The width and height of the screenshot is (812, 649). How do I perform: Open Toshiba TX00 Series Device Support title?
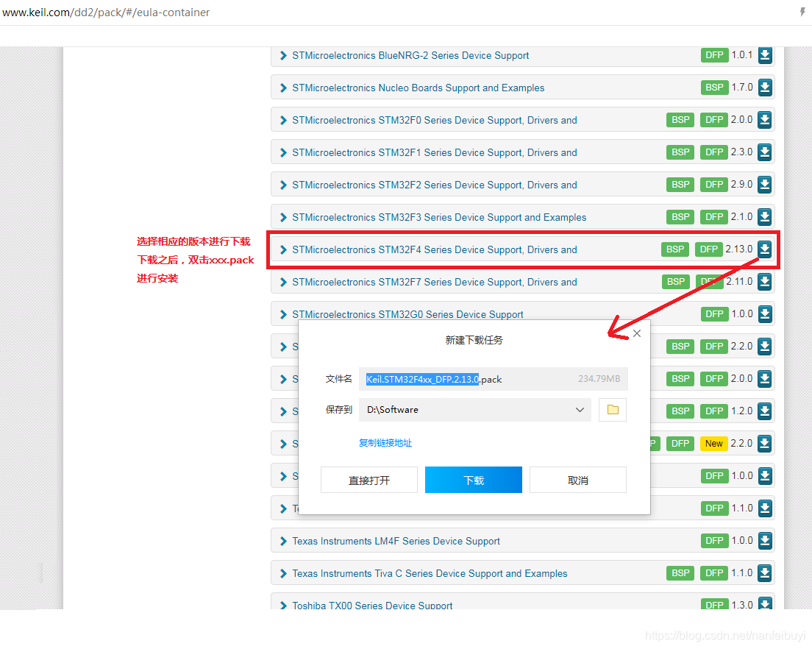coord(372,605)
